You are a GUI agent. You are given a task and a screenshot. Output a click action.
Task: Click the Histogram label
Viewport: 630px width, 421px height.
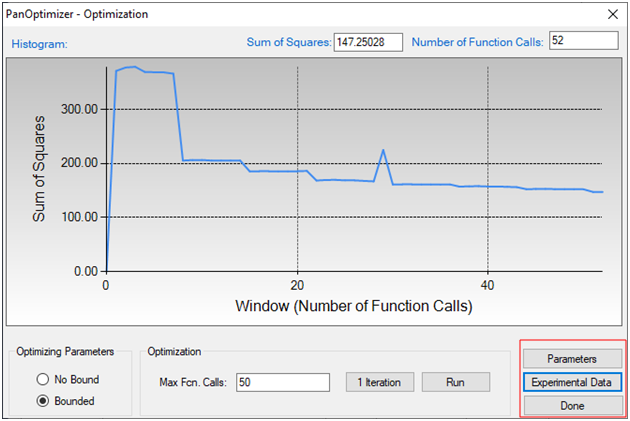tap(37, 44)
